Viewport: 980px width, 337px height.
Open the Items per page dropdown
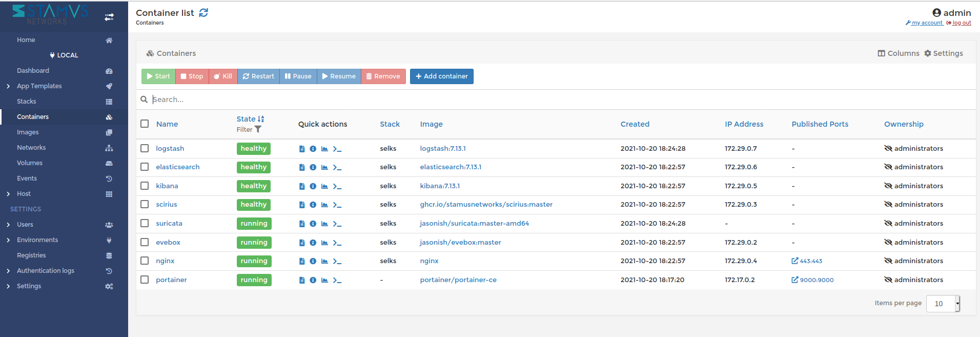click(x=943, y=304)
